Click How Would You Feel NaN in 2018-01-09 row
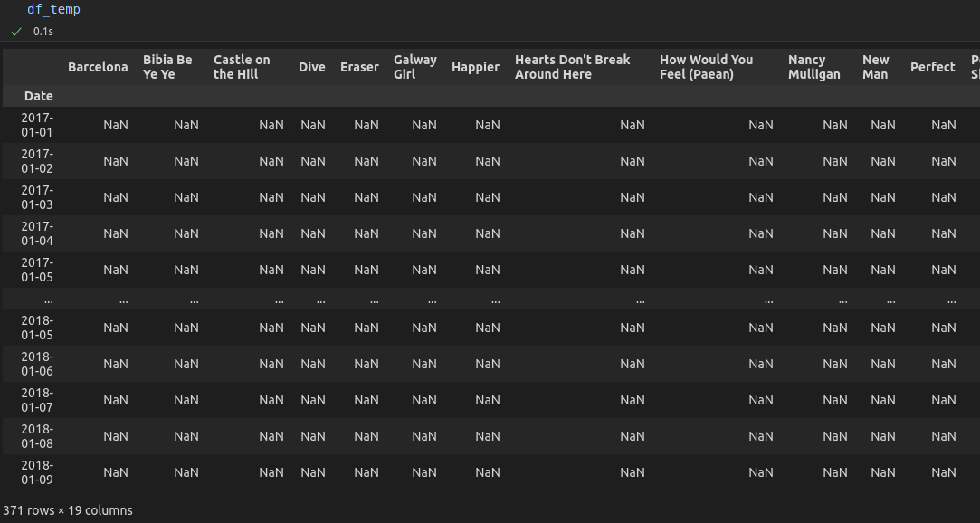 (x=761, y=472)
